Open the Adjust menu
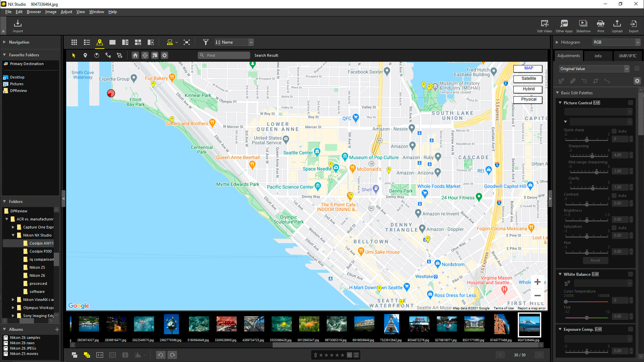The height and width of the screenshot is (362, 644). [66, 12]
